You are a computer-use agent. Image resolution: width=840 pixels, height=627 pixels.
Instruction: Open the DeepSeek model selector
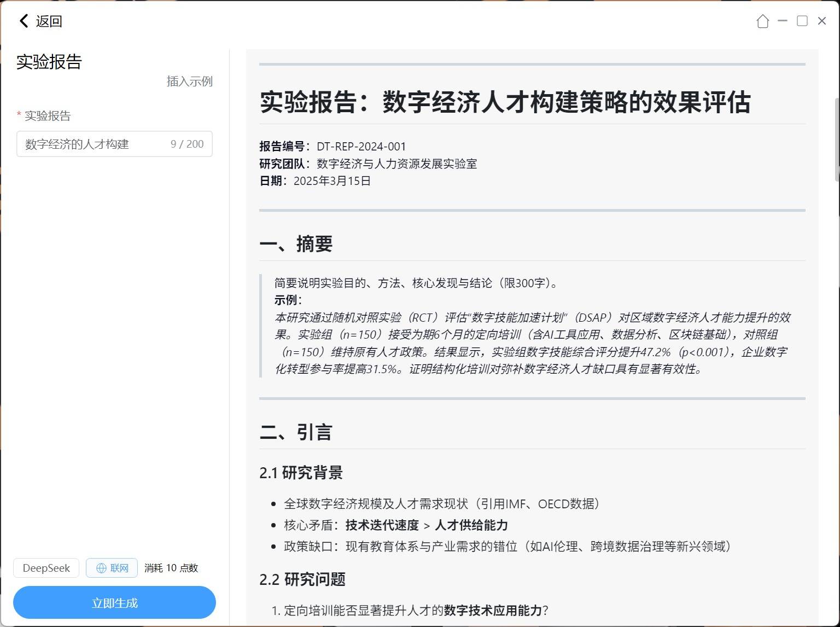[46, 568]
